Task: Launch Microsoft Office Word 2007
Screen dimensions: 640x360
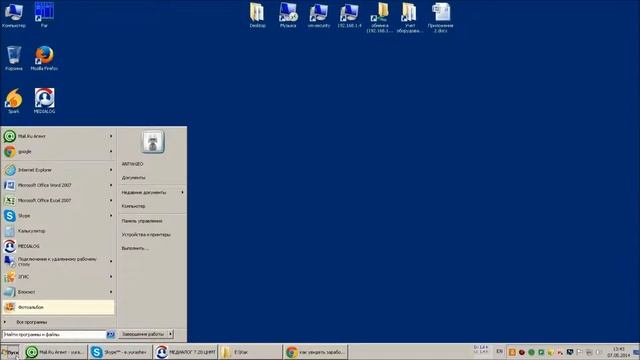Action: (x=58, y=185)
